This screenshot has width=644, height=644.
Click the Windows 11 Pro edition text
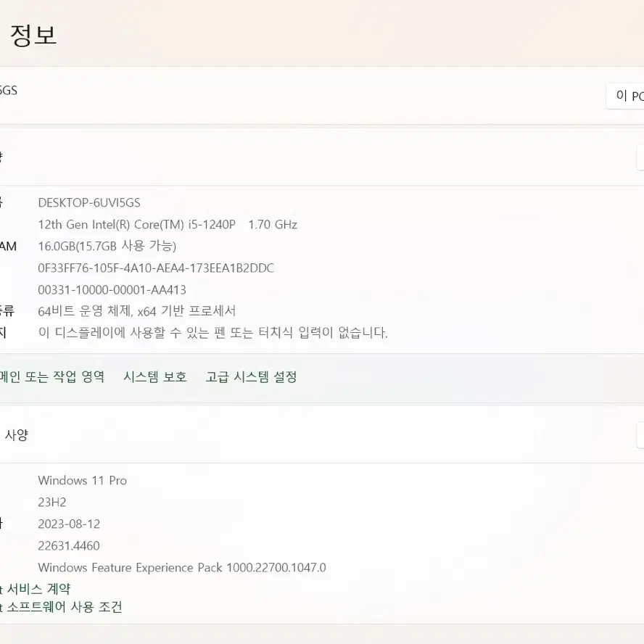pos(82,481)
